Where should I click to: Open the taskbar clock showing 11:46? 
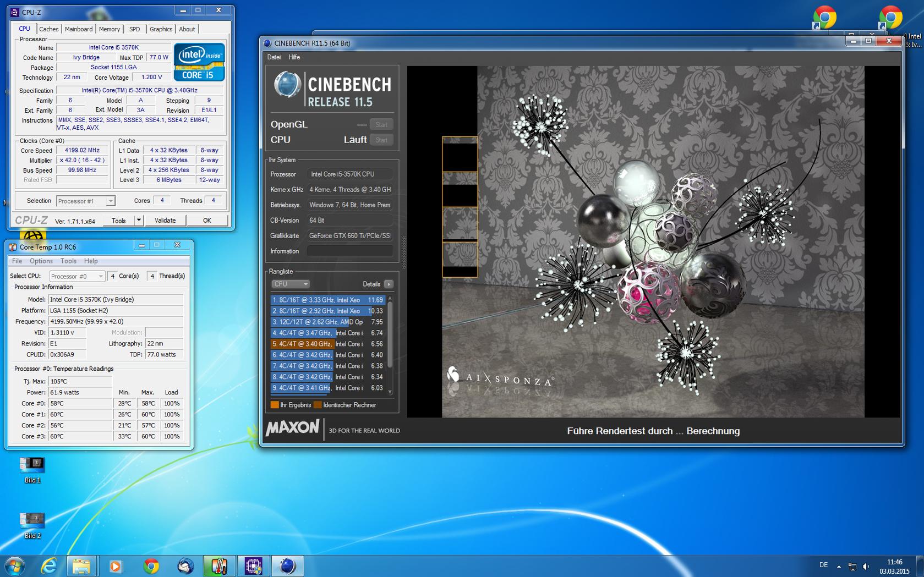click(894, 567)
